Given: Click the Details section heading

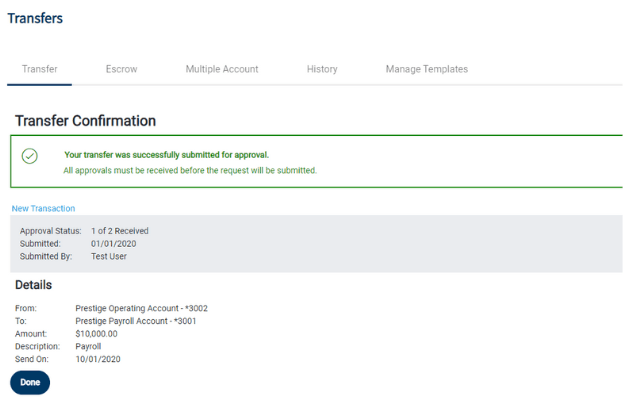Looking at the screenshot, I should [x=33, y=285].
